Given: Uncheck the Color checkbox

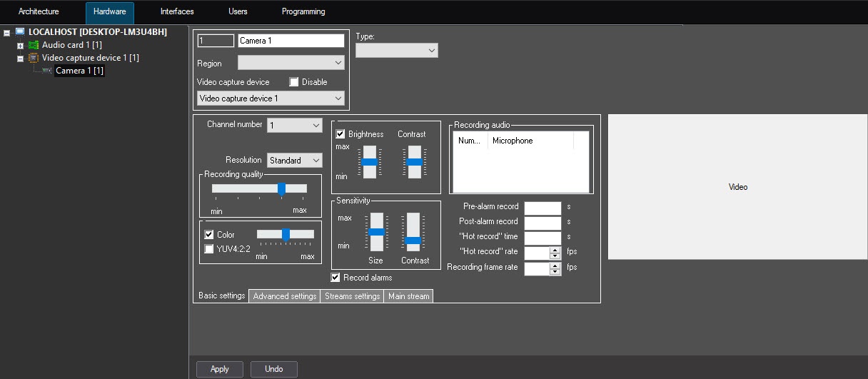Looking at the screenshot, I should (209, 235).
